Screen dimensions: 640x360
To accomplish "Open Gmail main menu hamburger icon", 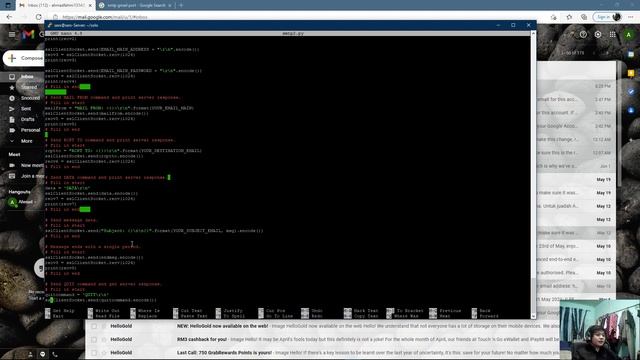I will click(x=12, y=34).
